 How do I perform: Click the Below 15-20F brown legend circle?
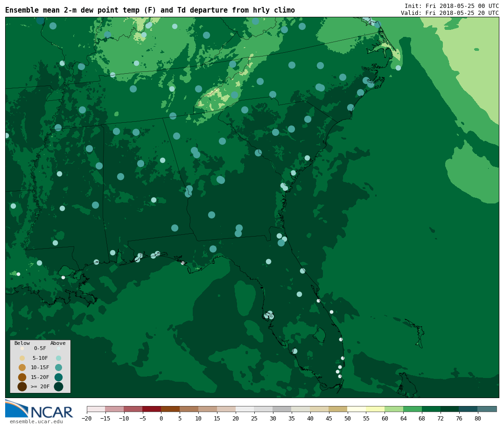22,377
